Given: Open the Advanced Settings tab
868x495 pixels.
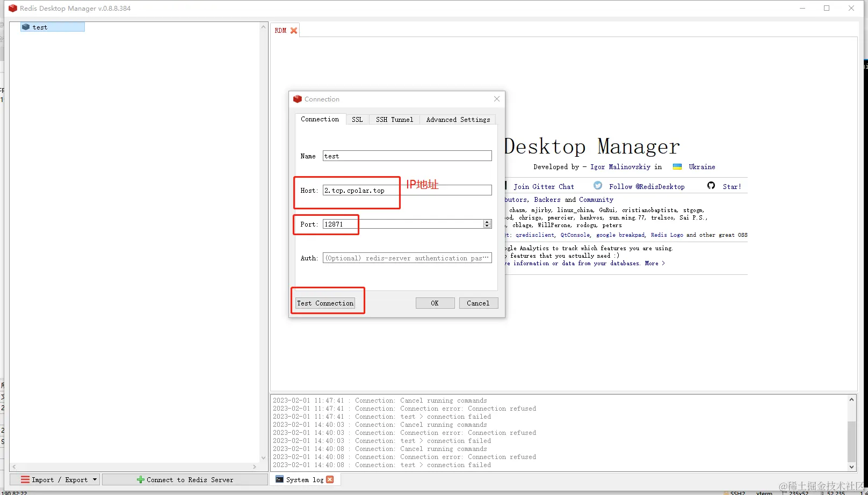Looking at the screenshot, I should [458, 120].
